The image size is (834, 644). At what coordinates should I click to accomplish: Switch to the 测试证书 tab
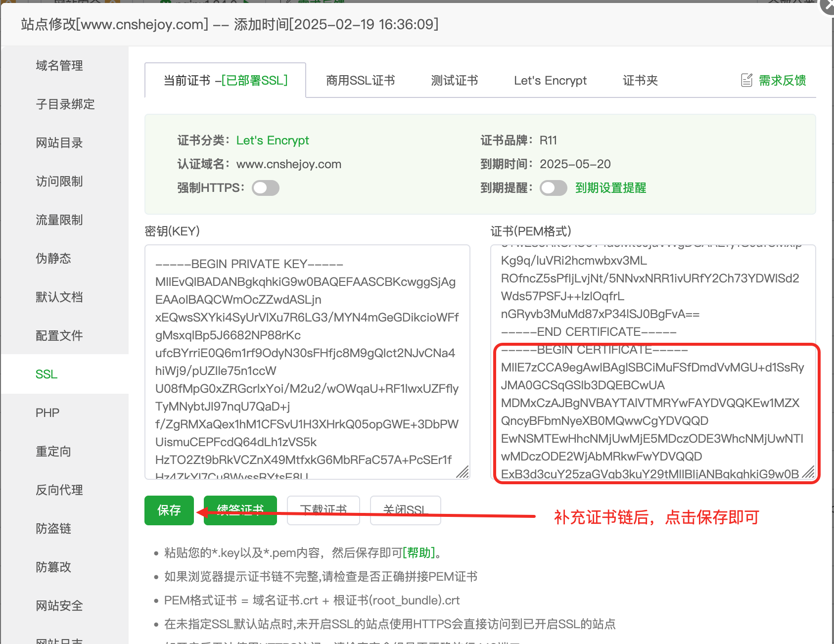coord(454,81)
